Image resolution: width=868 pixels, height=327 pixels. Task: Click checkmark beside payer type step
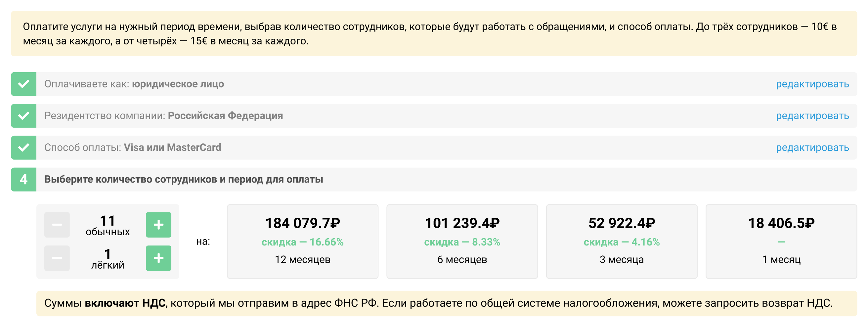tap(23, 84)
